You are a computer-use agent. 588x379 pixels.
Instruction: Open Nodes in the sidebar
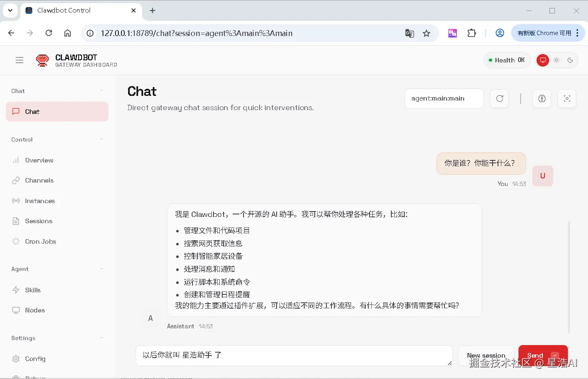(57, 310)
